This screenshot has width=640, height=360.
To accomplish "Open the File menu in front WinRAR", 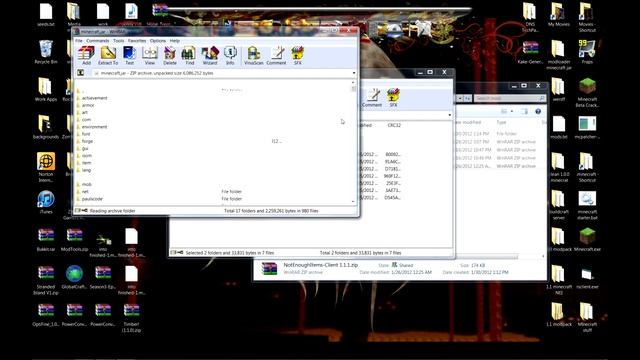I will click(x=79, y=41).
